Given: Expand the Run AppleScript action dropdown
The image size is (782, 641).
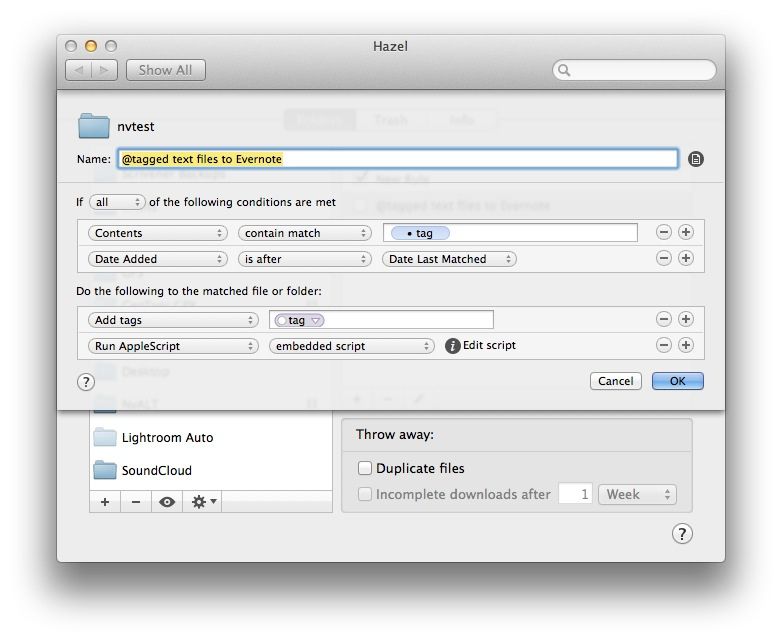Looking at the screenshot, I should [173, 346].
